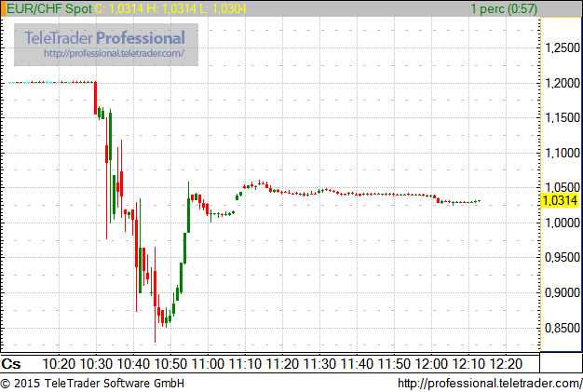Select the 0,9500 price axis label
583x392 pixels.
(563, 257)
